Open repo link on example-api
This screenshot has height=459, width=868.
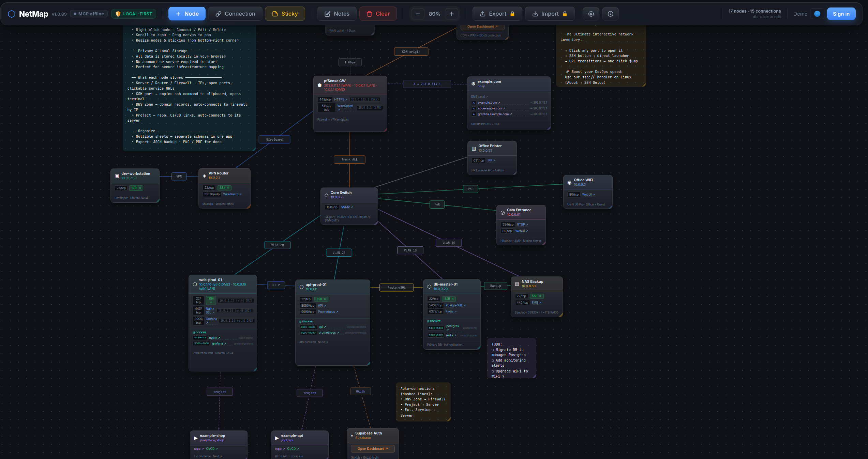(280, 449)
